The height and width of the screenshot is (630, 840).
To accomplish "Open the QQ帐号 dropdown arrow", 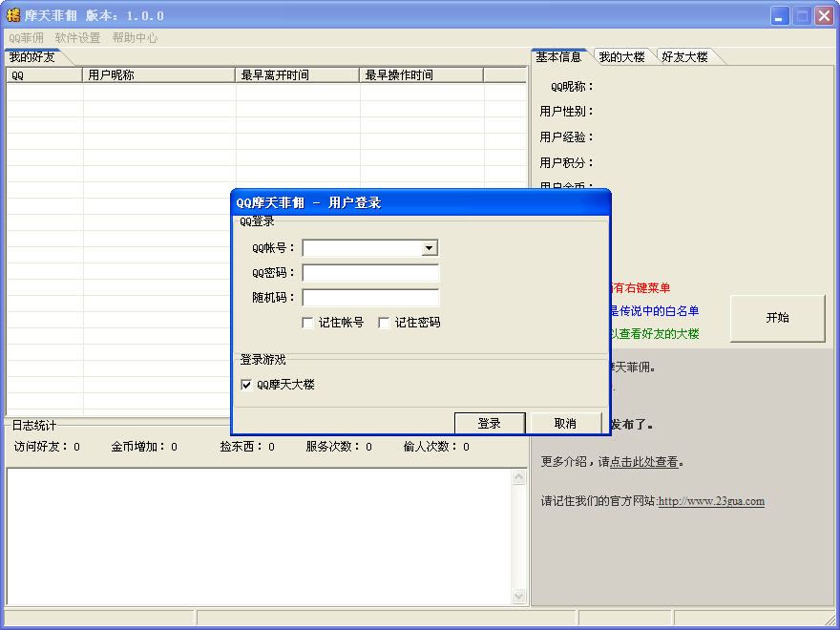I will coord(430,248).
